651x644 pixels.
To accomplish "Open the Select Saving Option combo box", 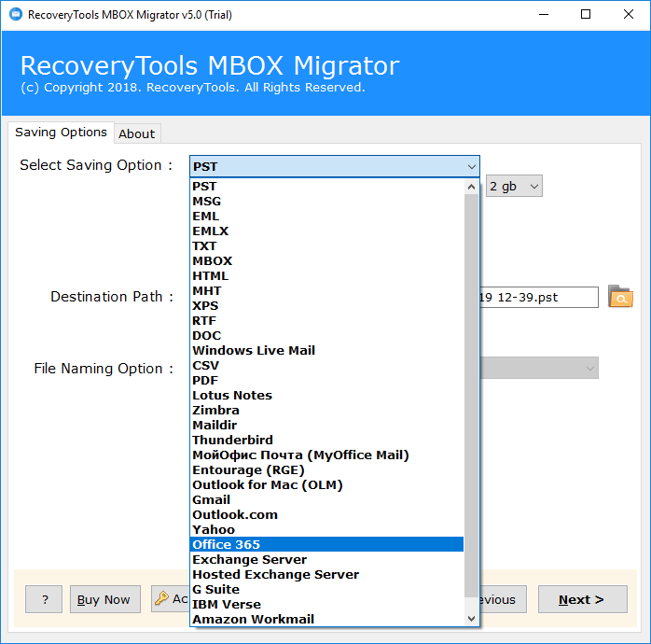I will pos(335,167).
